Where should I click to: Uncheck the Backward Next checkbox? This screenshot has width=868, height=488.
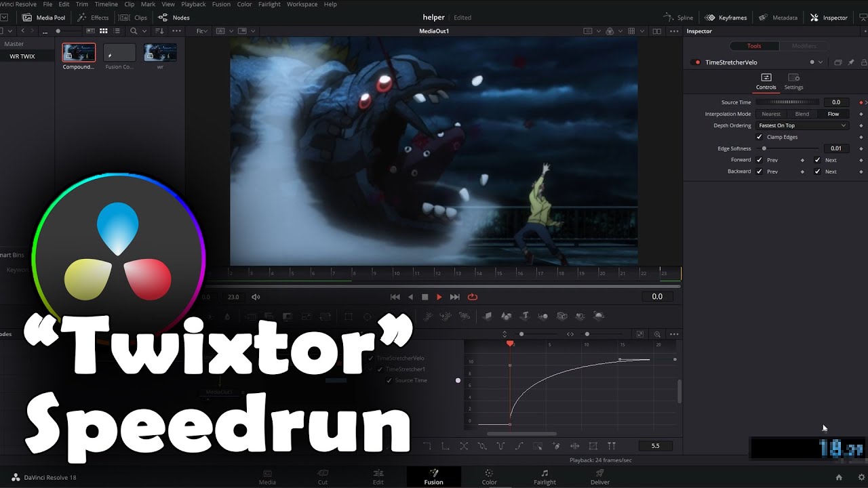817,171
